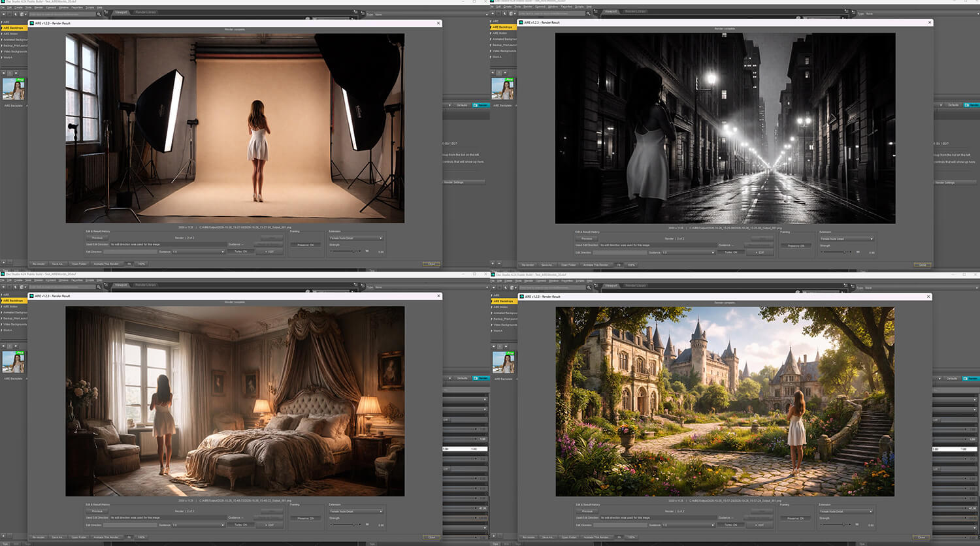Viewport: 980px width, 546px height.
Task: Click the AIRE logo icon on castle render dialog
Action: [522, 297]
